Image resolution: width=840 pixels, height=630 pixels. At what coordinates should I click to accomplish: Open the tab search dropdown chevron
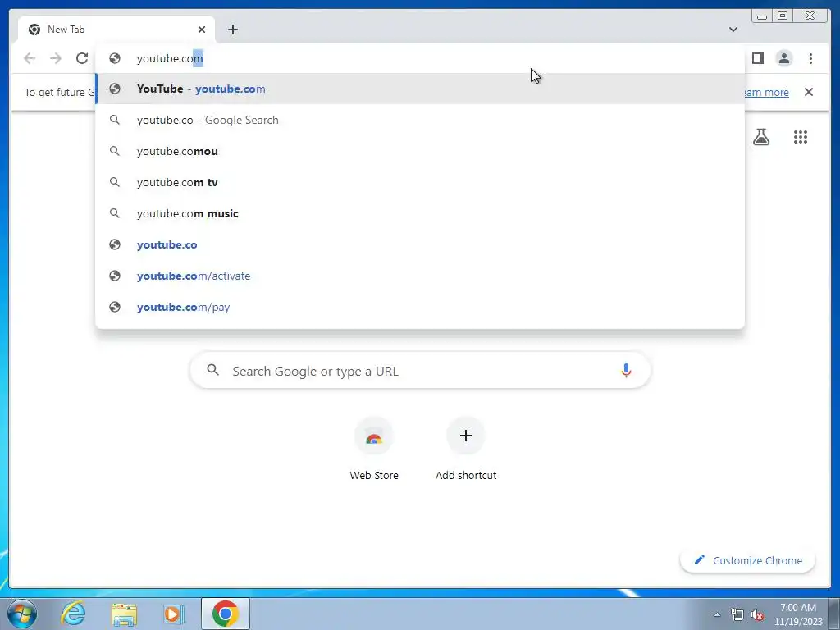733,30
